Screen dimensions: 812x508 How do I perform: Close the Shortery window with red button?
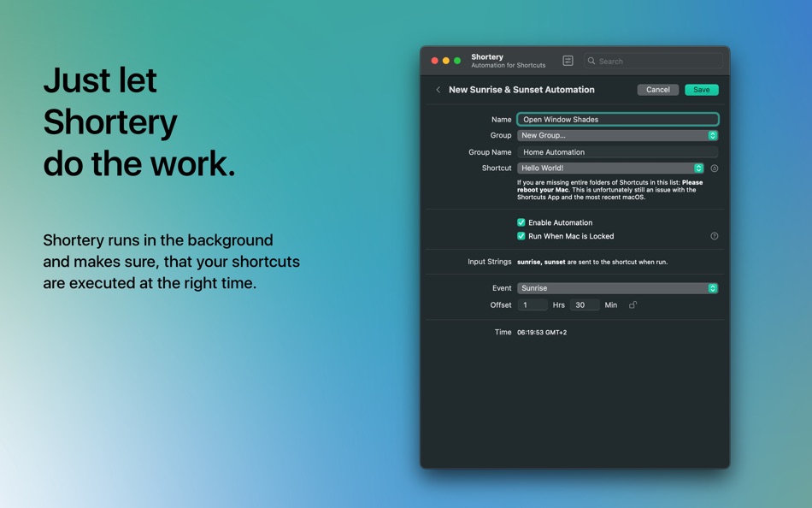434,61
